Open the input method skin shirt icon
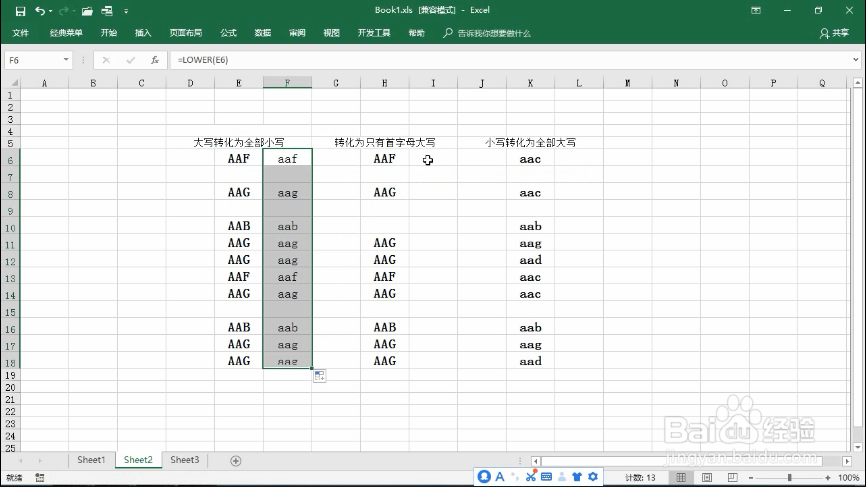This screenshot has width=866, height=487. tap(577, 477)
